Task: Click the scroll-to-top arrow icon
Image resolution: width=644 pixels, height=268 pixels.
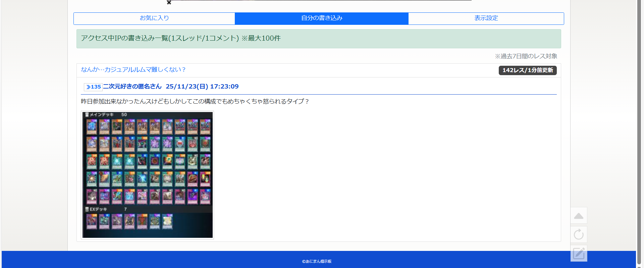Action: [x=579, y=216]
